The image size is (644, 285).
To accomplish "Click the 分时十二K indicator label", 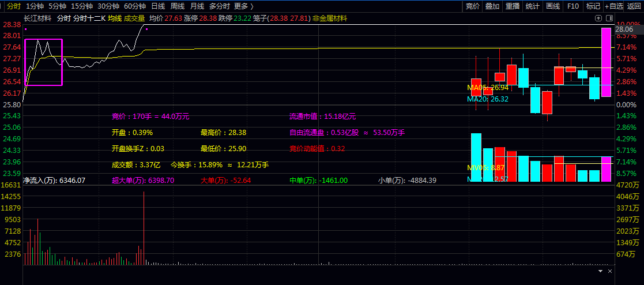I will click(89, 18).
